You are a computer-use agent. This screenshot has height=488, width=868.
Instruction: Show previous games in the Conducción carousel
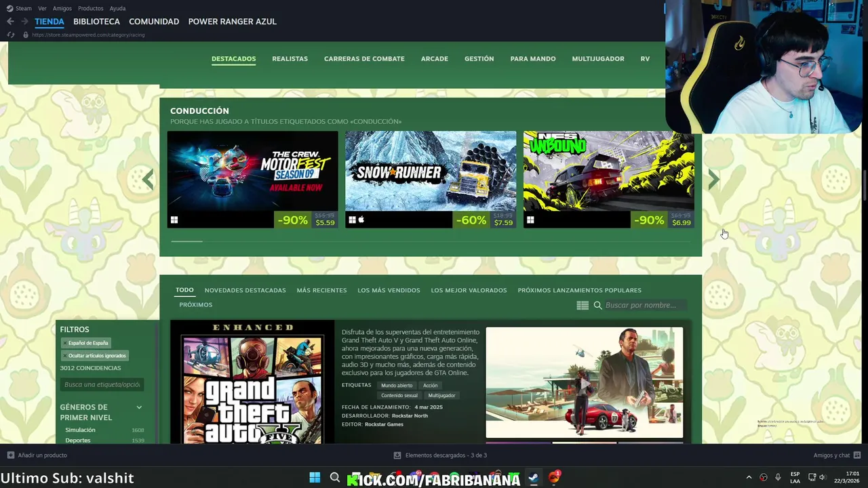pyautogui.click(x=149, y=180)
